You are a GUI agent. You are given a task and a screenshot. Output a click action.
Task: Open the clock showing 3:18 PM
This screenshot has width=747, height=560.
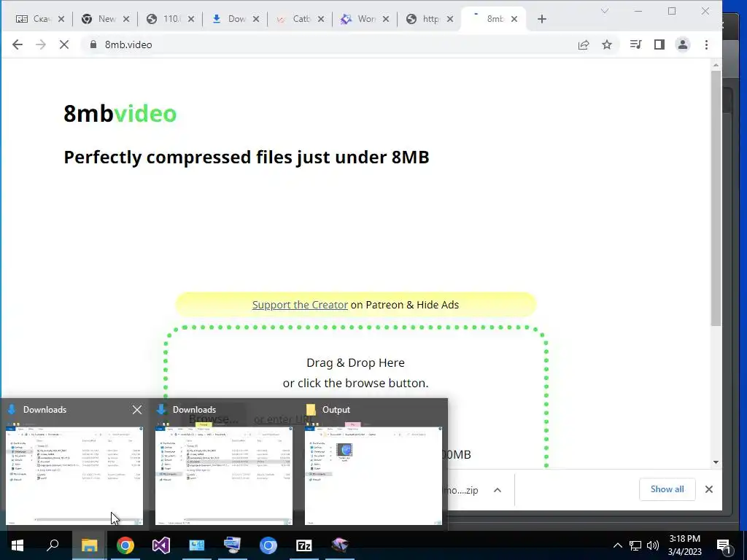click(684, 545)
